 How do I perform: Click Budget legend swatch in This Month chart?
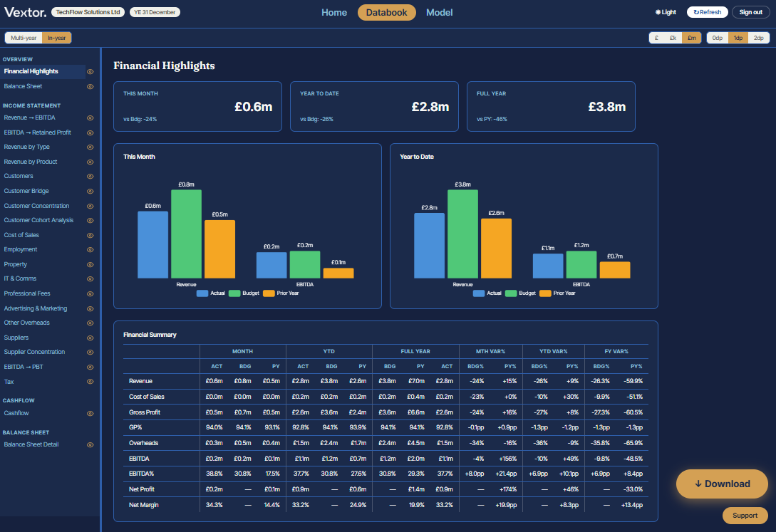point(234,293)
